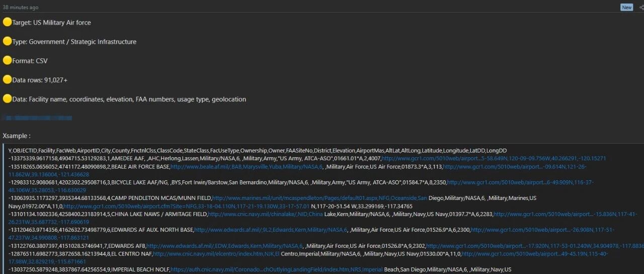This screenshot has width=644, height=274.
Task: Open gcr1.com airport.cfm?Site=NFG link
Action: [187, 207]
